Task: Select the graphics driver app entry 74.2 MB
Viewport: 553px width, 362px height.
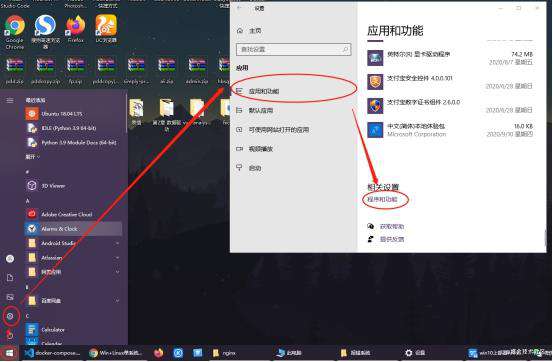Action: [450, 58]
